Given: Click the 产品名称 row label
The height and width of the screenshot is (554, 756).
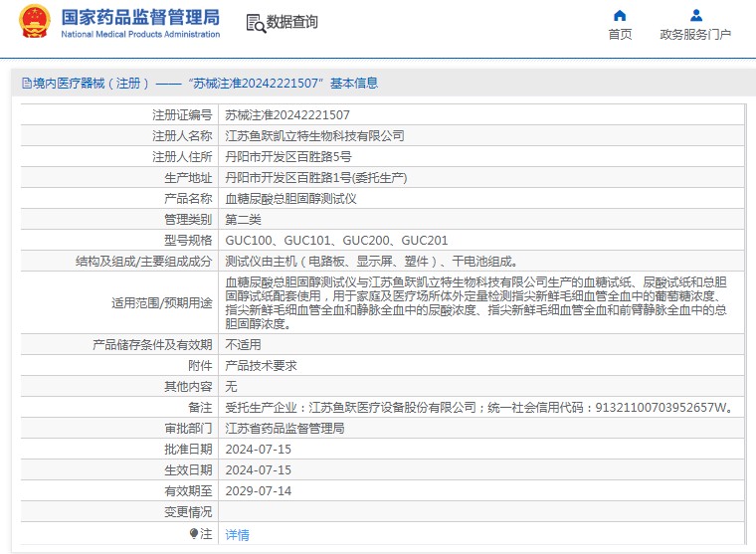Looking at the screenshot, I should click(x=188, y=199).
